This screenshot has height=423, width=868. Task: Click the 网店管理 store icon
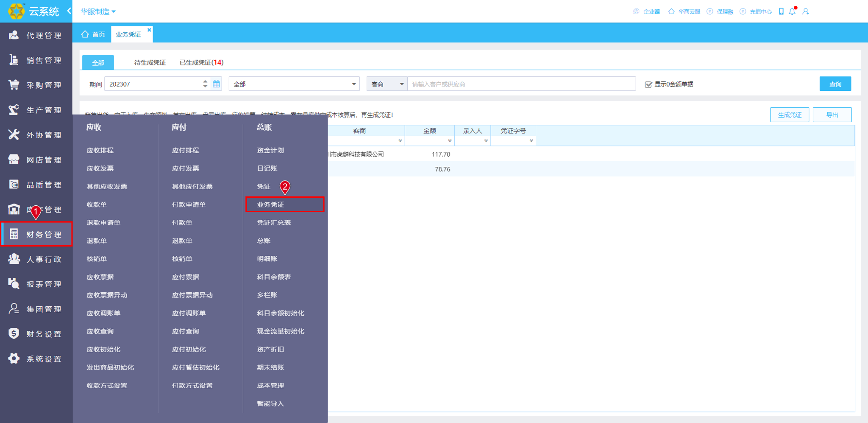click(14, 160)
